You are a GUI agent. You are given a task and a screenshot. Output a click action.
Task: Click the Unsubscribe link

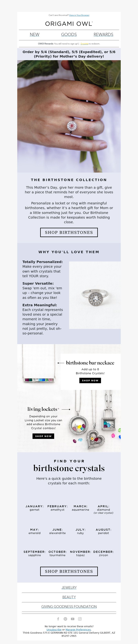[x=54, y=629]
